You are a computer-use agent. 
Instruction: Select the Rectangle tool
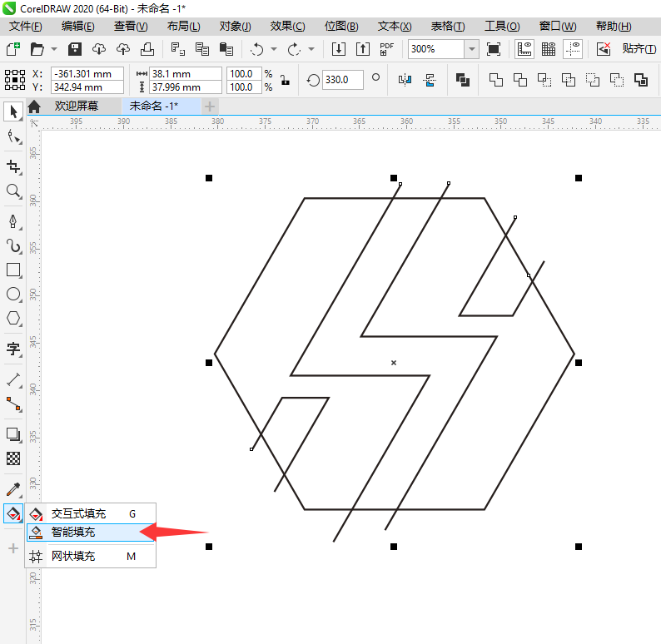point(13,270)
